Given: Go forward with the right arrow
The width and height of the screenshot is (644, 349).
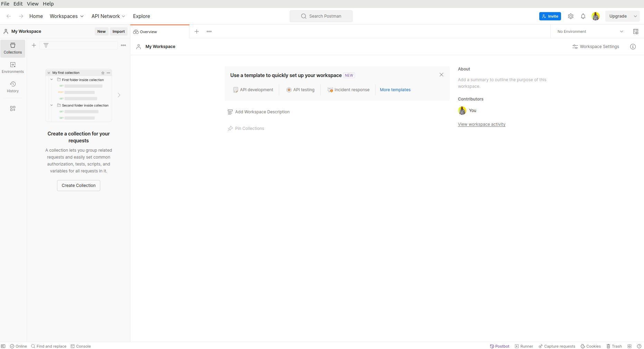Looking at the screenshot, I should pyautogui.click(x=21, y=16).
